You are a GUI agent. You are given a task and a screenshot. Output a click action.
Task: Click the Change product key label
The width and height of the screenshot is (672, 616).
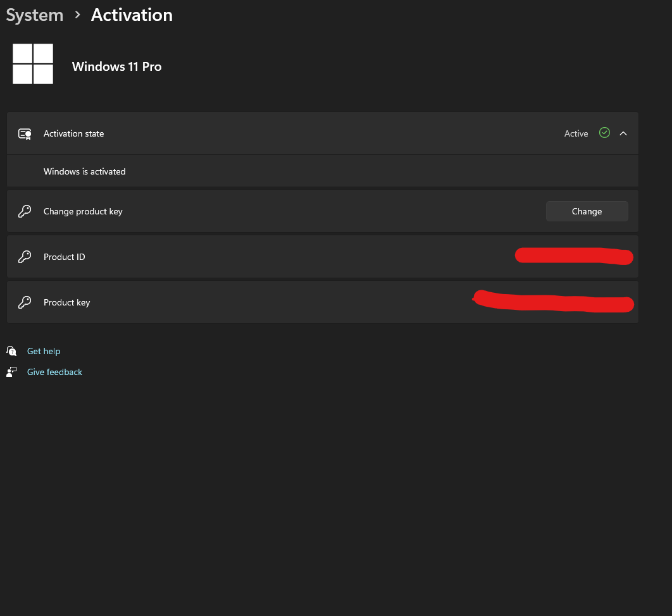click(x=83, y=212)
